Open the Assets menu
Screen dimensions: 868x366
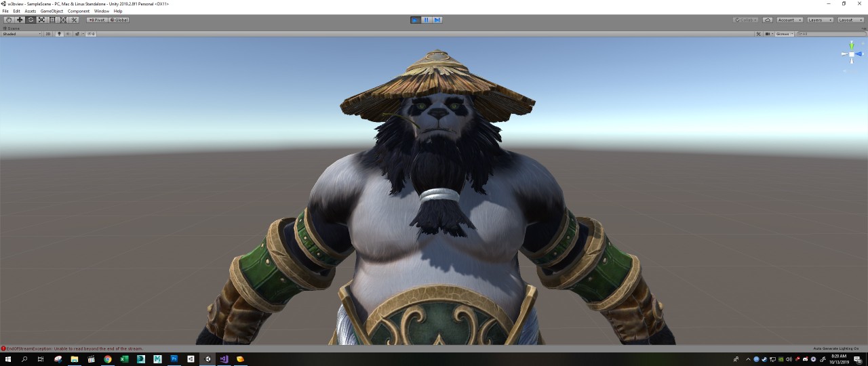click(x=31, y=11)
